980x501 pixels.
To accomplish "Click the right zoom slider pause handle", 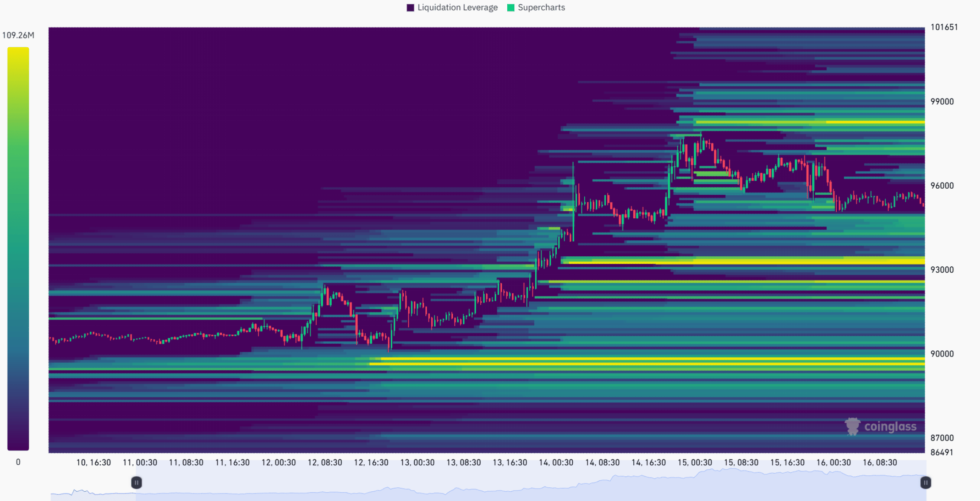I will 925,483.
